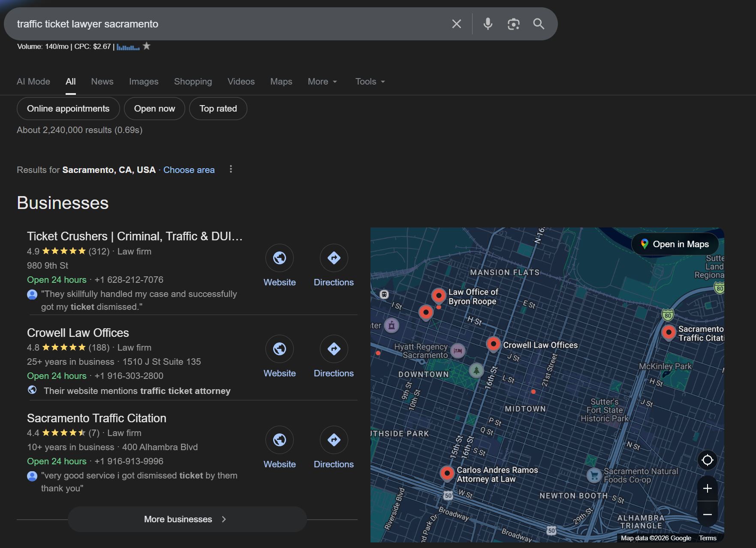Image resolution: width=756 pixels, height=548 pixels.
Task: Switch to the Maps tab
Action: pyautogui.click(x=281, y=82)
